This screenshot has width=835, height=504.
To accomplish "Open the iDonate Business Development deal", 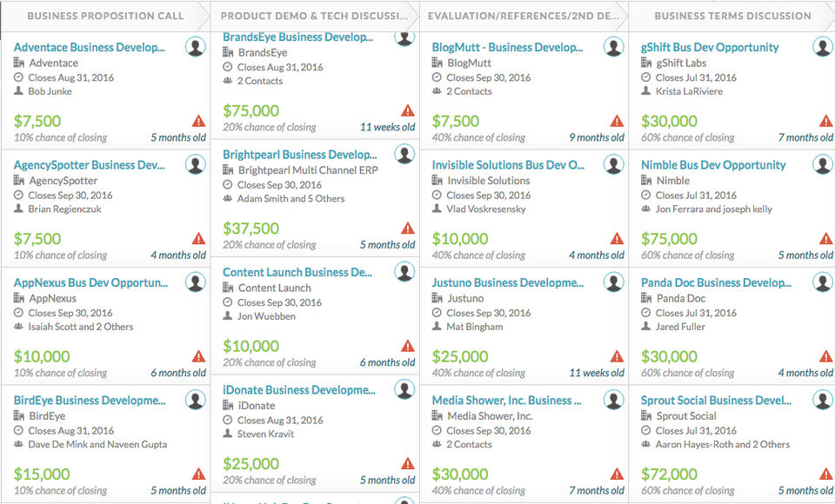I will pyautogui.click(x=299, y=390).
